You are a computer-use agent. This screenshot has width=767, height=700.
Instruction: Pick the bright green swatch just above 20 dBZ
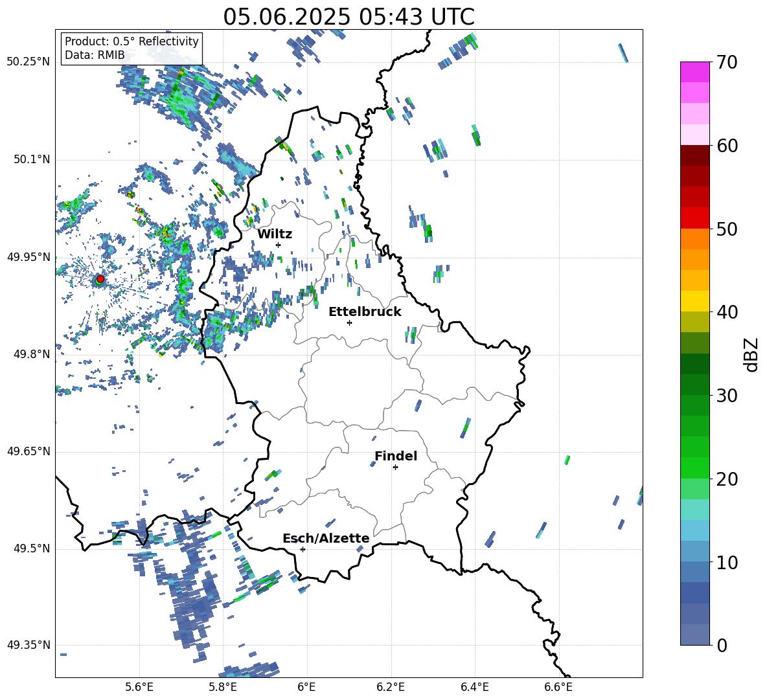tap(695, 468)
